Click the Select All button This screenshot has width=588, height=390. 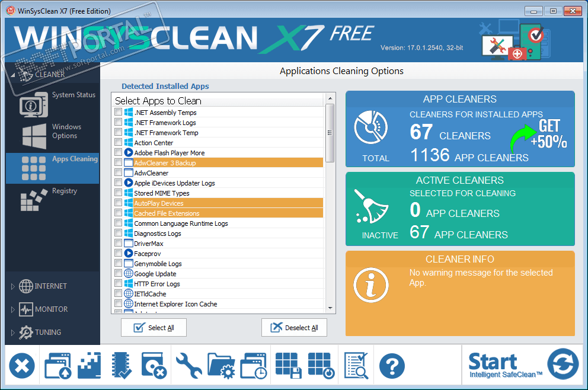pyautogui.click(x=154, y=328)
